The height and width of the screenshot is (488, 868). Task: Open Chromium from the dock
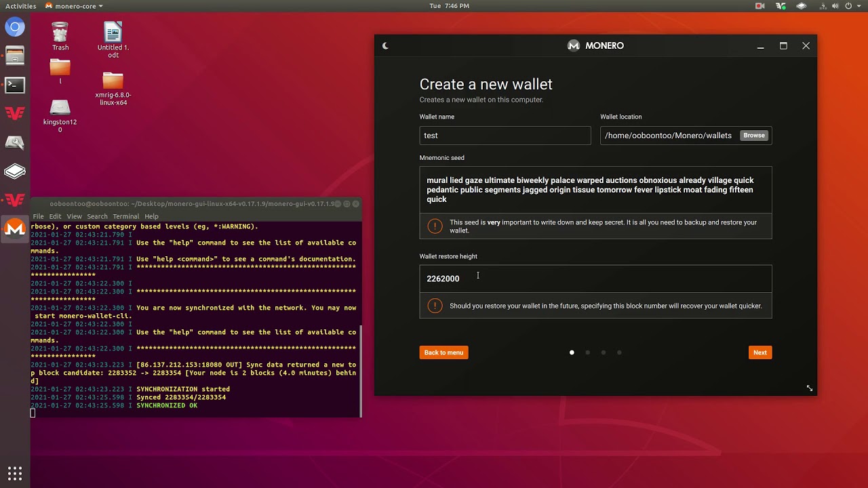tap(15, 28)
